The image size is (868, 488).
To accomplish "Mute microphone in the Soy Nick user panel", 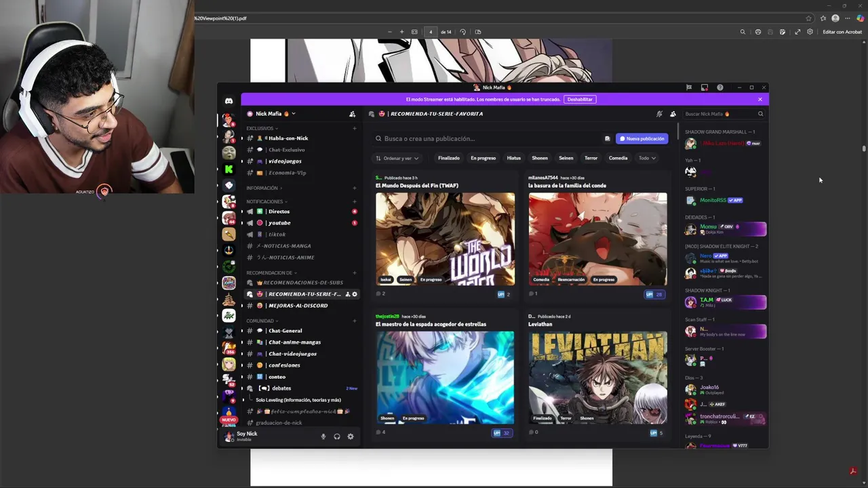I will click(323, 436).
